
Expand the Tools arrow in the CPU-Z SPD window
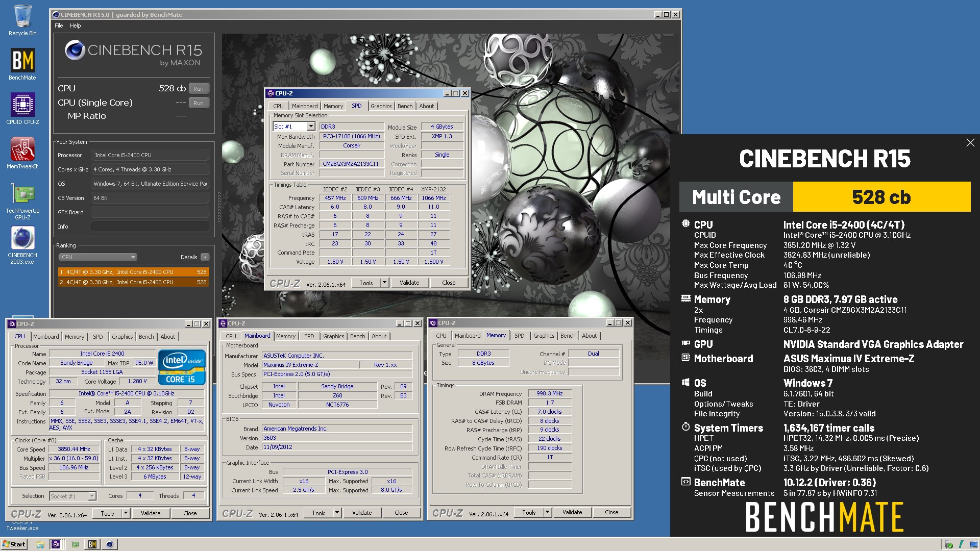point(384,283)
